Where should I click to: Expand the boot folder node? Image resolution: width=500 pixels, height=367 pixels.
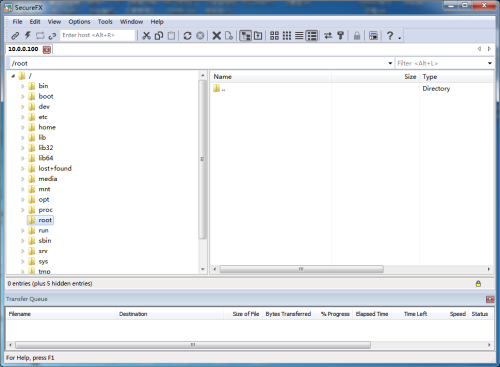[23, 97]
